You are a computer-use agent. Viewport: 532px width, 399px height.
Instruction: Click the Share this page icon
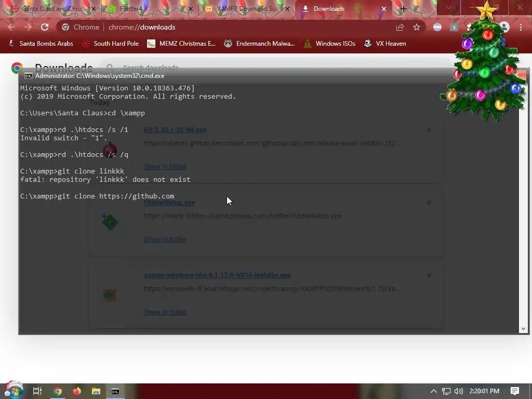coord(400,27)
